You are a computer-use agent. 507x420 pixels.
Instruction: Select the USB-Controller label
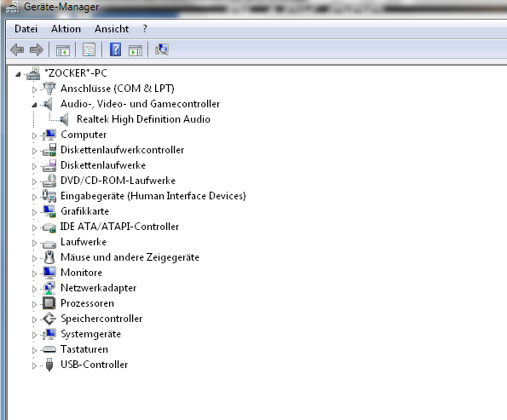[94, 365]
